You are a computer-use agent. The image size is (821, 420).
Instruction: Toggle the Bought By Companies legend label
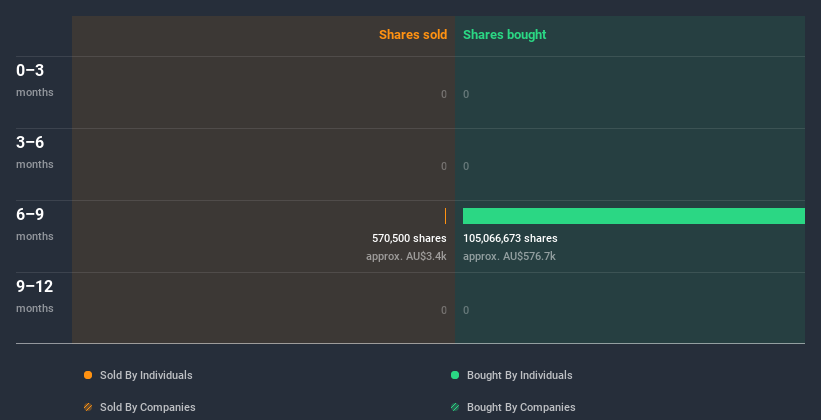pyautogui.click(x=521, y=407)
